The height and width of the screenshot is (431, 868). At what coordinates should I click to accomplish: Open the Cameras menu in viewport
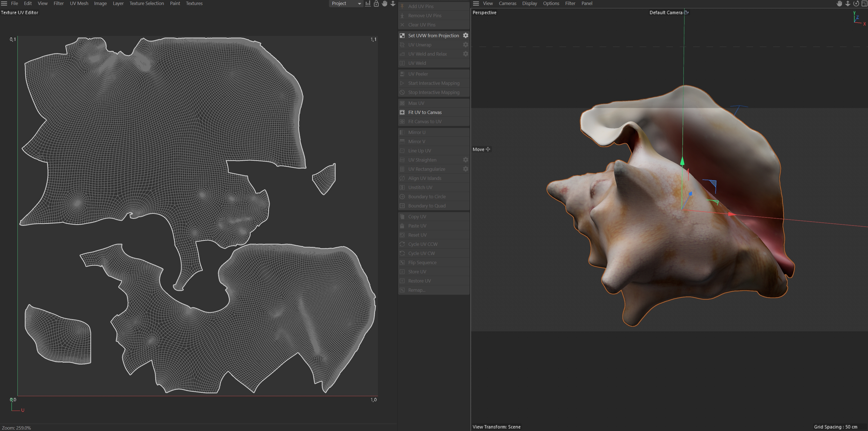coord(507,3)
